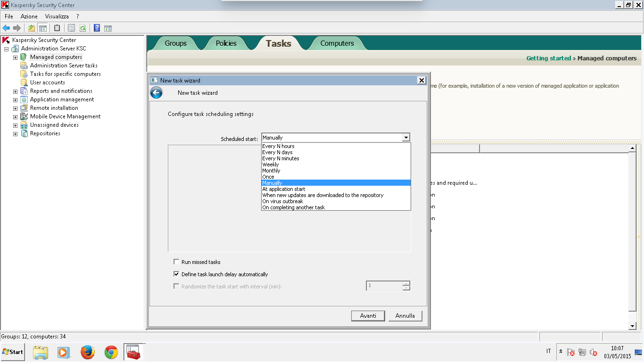This screenshot has width=644, height=362.
Task: Open the Azione menu
Action: (x=29, y=16)
